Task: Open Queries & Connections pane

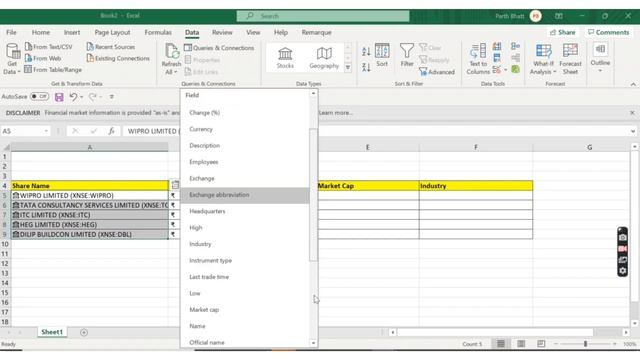Action: click(x=219, y=48)
